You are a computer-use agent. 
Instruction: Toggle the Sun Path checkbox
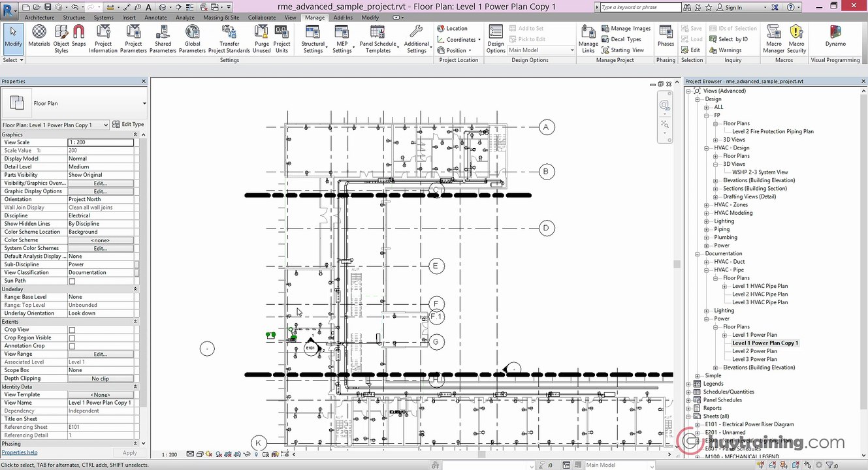(x=72, y=281)
